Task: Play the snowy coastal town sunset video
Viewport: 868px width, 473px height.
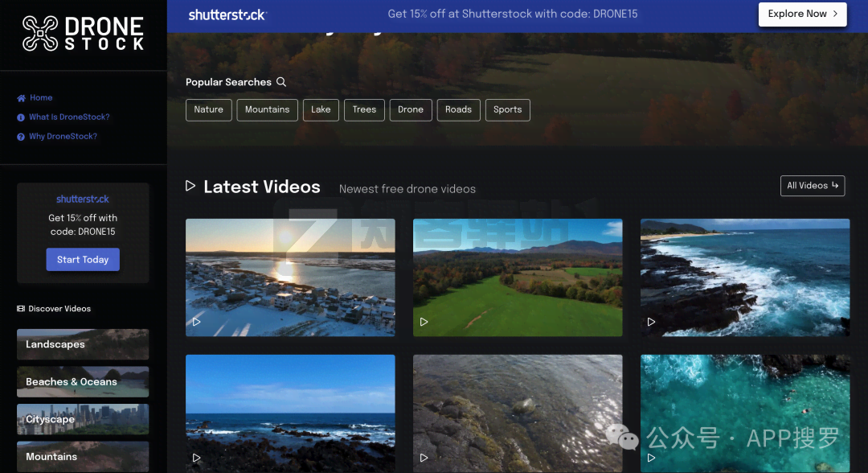Action: click(290, 278)
